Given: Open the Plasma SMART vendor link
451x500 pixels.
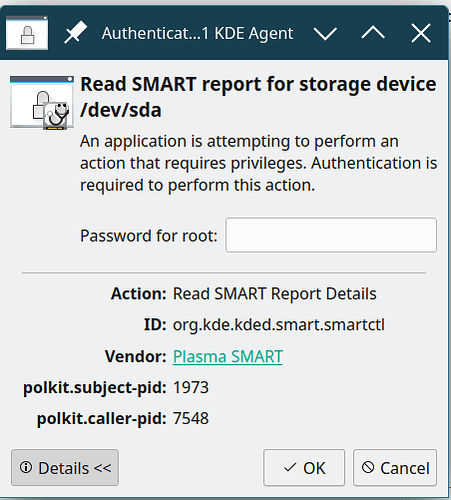Looking at the screenshot, I should 228,356.
